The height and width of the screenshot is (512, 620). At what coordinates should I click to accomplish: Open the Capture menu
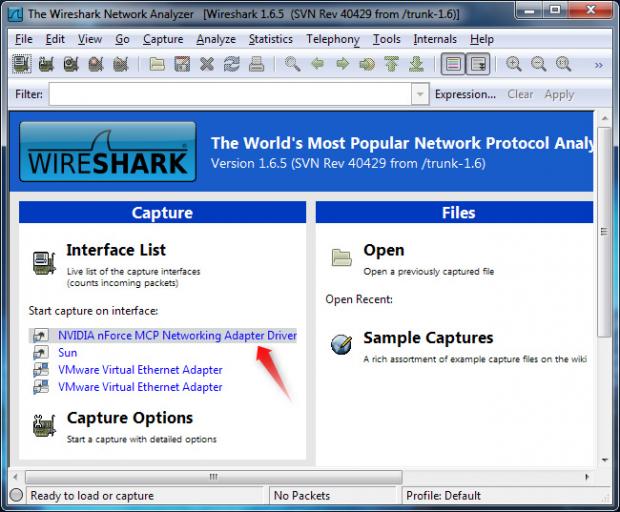[x=163, y=39]
